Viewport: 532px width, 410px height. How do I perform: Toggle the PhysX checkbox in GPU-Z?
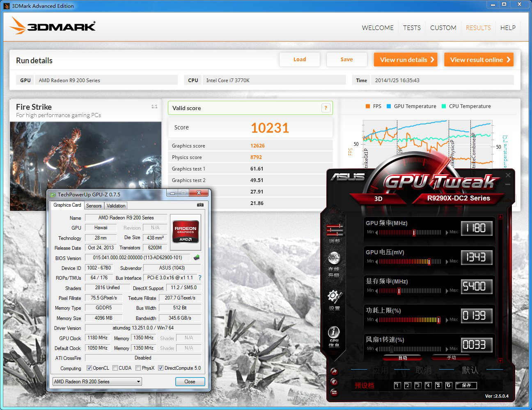pos(138,368)
